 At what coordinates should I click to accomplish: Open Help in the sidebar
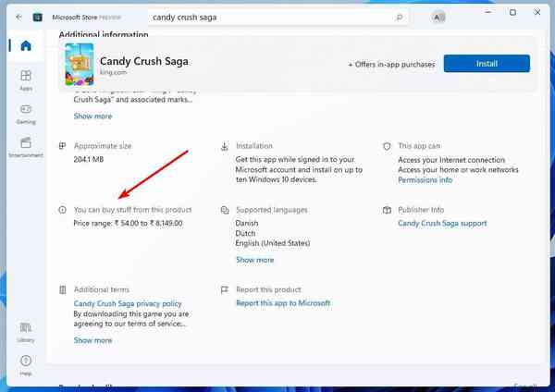pyautogui.click(x=26, y=365)
